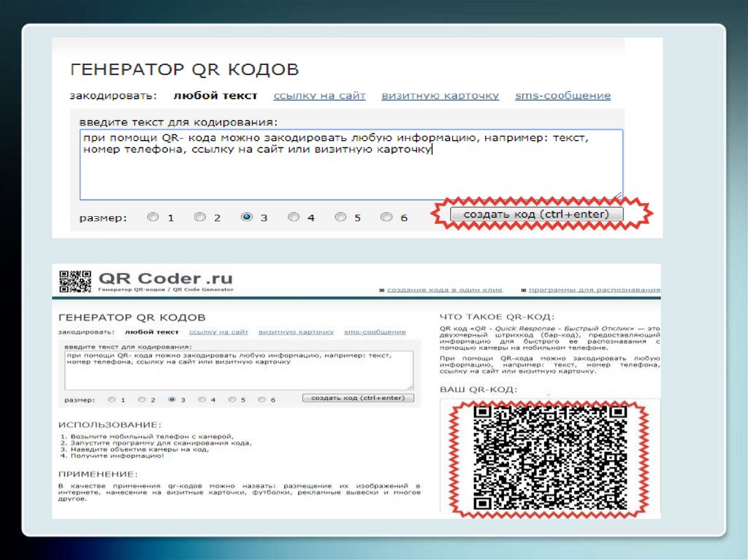Click step 'Получите информацию!'
Image resolution: width=748 pixels, height=560 pixels.
point(117,456)
